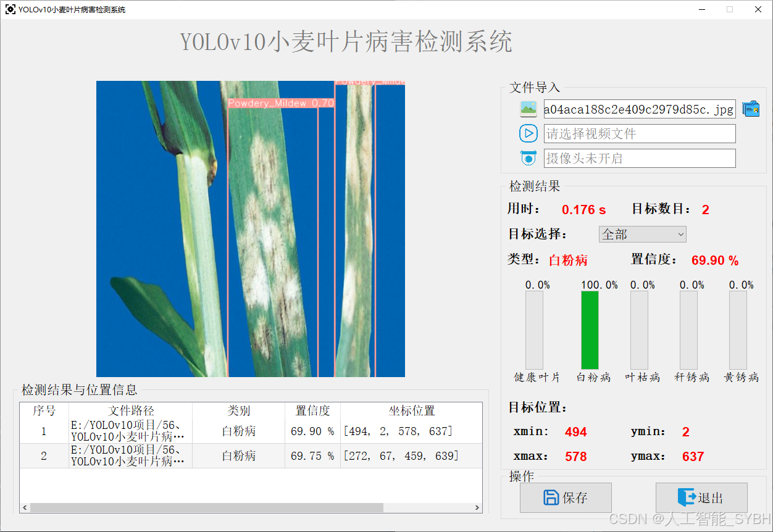Click the row number 1 cell
Viewport: 773px width, 532px height.
pos(44,431)
